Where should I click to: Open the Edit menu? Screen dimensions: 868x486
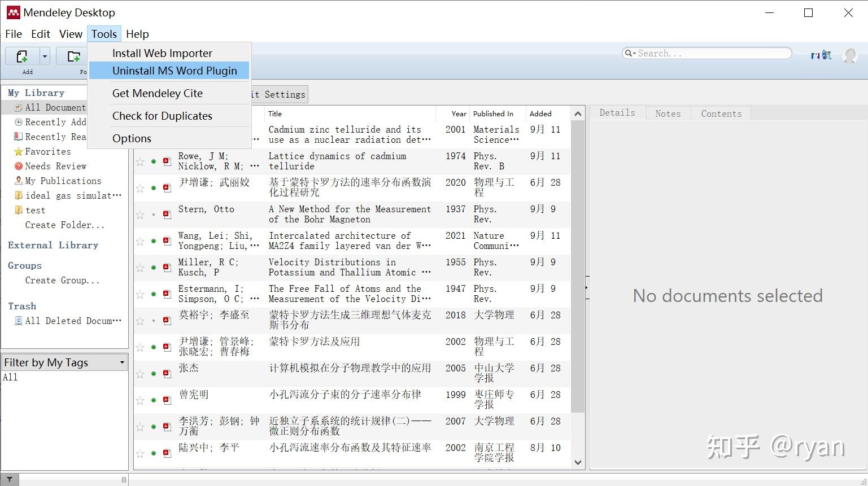(x=41, y=34)
